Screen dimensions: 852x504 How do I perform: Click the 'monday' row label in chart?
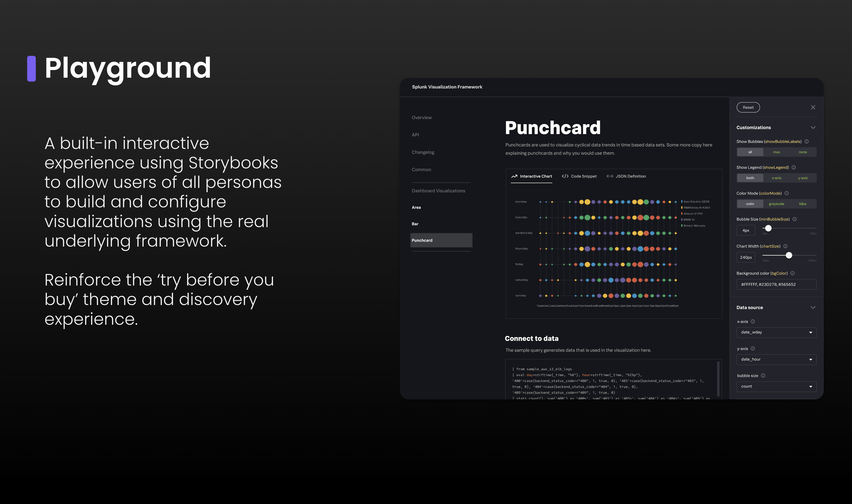coord(521,202)
